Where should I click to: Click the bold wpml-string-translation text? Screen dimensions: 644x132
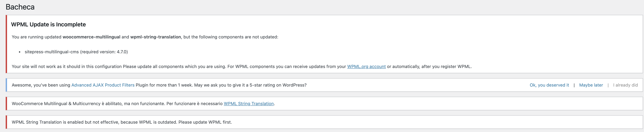click(155, 37)
